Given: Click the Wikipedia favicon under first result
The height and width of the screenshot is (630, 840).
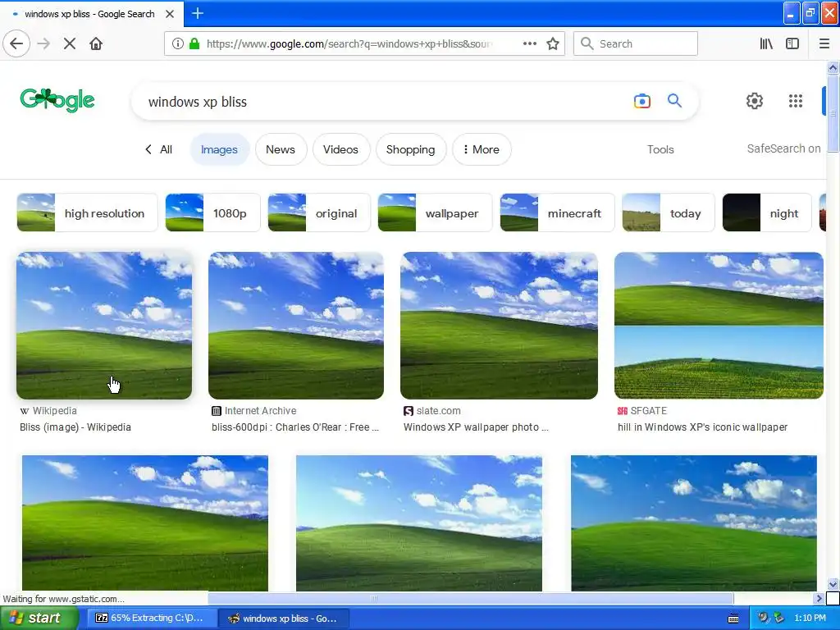Looking at the screenshot, I should tap(24, 411).
